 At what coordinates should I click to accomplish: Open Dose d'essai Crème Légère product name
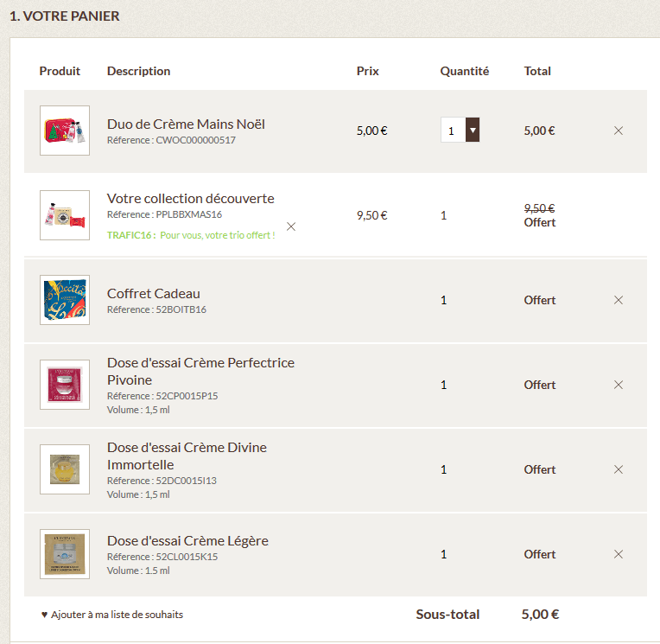tap(187, 540)
